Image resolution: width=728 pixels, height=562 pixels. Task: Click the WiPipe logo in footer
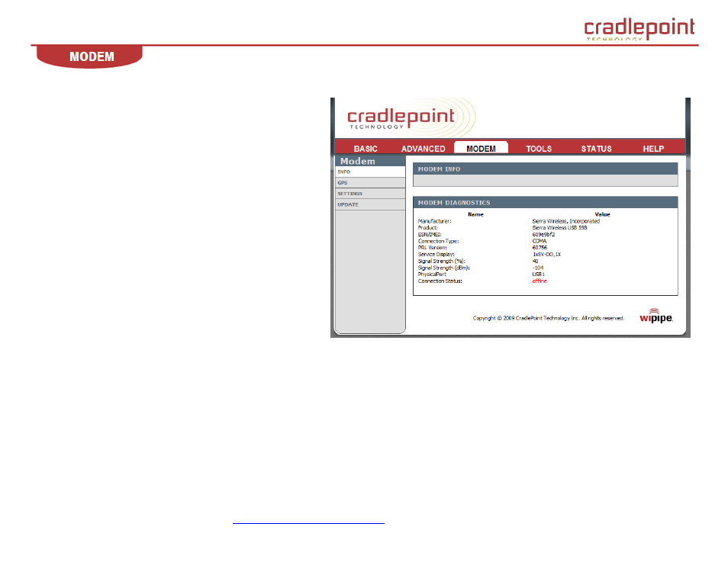[x=656, y=316]
